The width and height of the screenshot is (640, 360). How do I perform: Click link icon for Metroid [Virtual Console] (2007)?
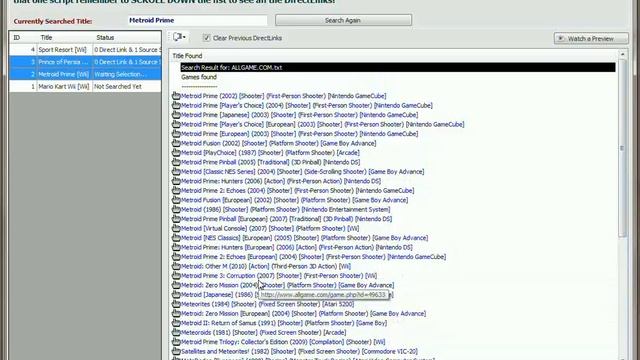click(x=176, y=228)
